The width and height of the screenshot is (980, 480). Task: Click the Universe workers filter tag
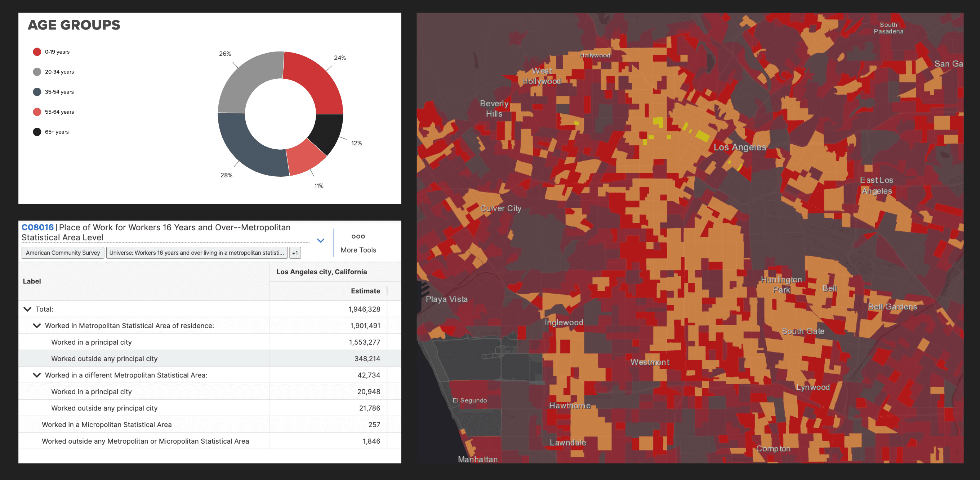(x=196, y=253)
